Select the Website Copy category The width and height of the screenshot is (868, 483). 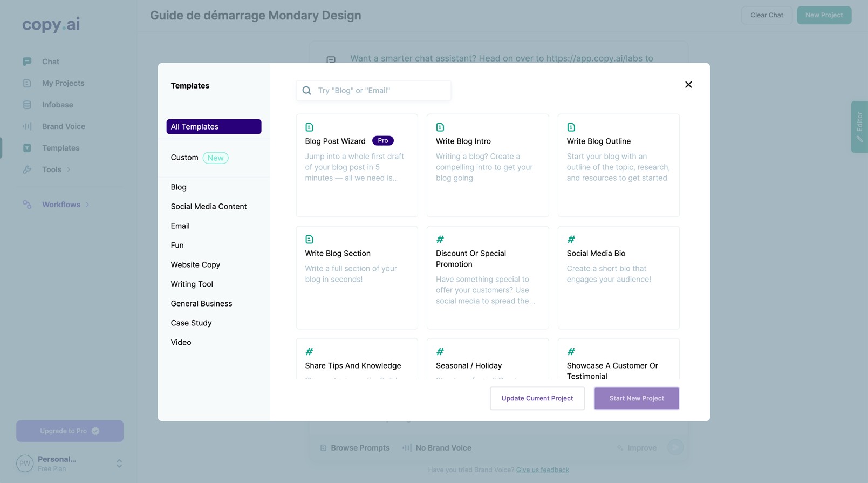coord(195,265)
